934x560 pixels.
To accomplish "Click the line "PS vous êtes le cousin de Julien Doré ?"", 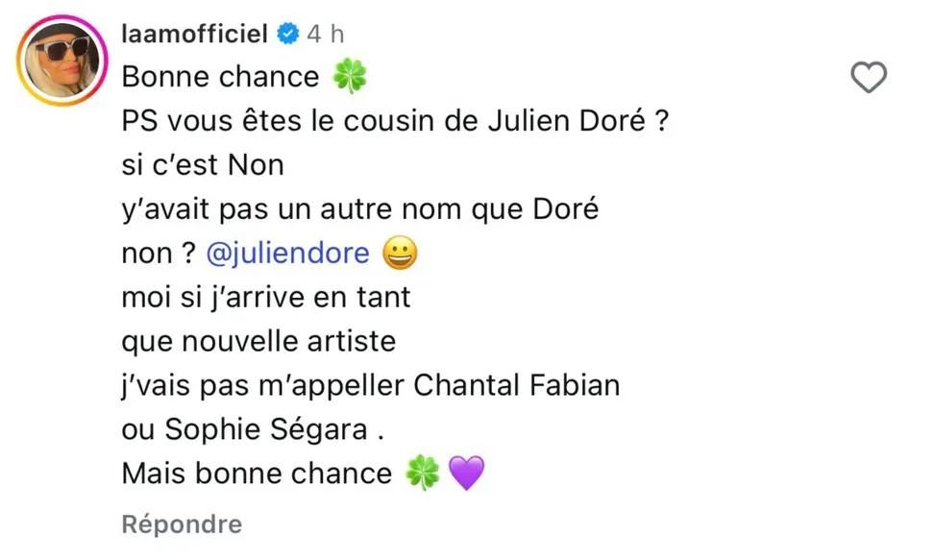I will (x=396, y=121).
